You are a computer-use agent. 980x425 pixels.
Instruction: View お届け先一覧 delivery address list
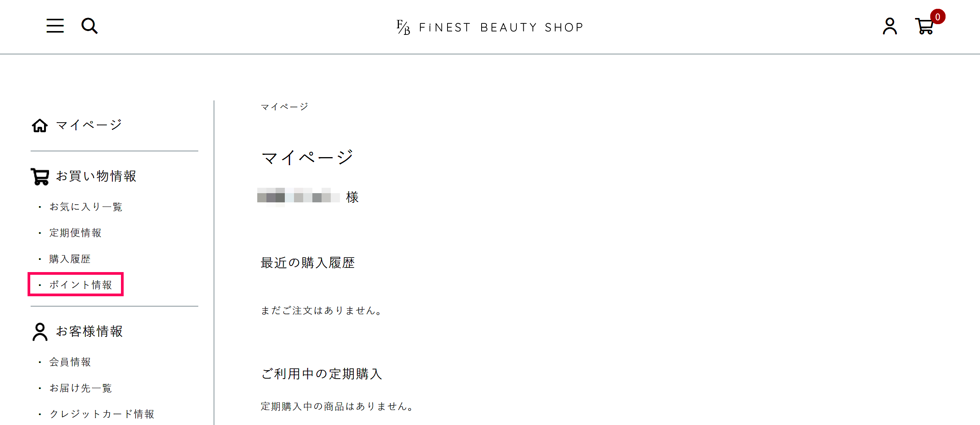pos(80,388)
